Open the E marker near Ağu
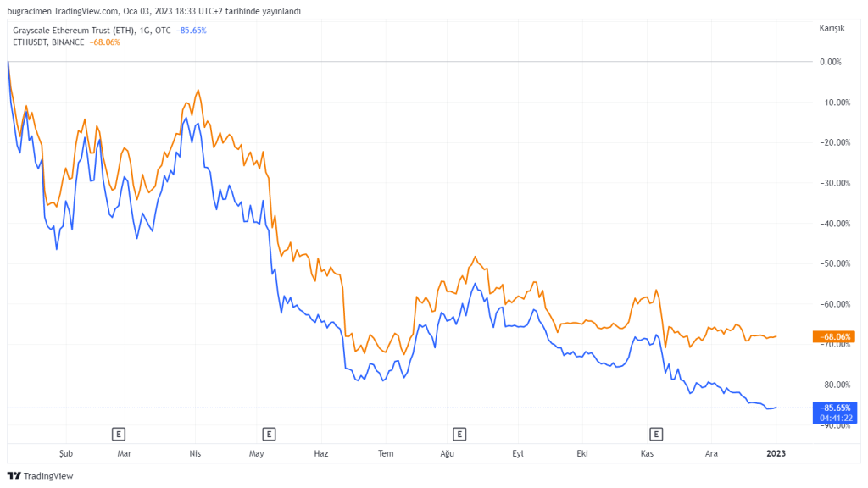The height and width of the screenshot is (488, 868). pos(459,435)
